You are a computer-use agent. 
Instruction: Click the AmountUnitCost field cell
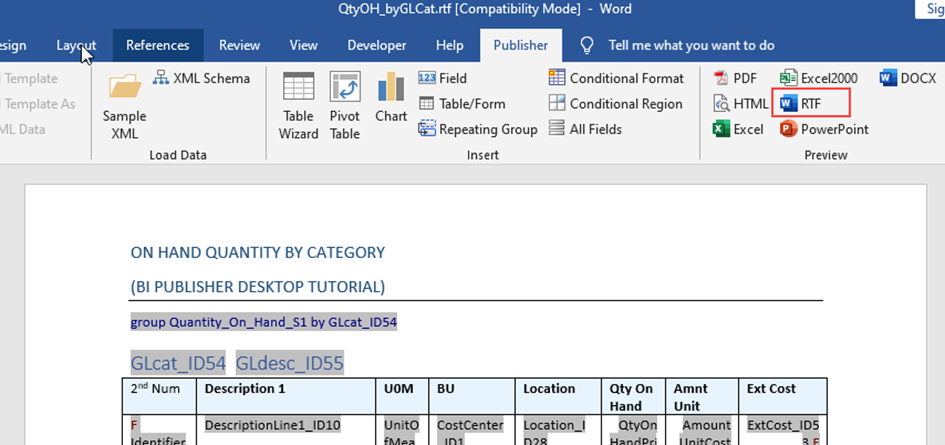coord(705,432)
